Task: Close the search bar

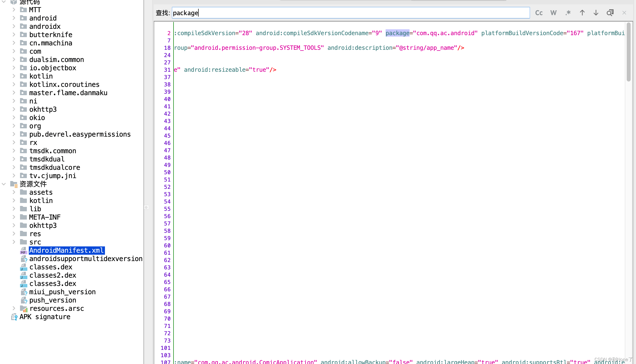Action: (x=624, y=13)
